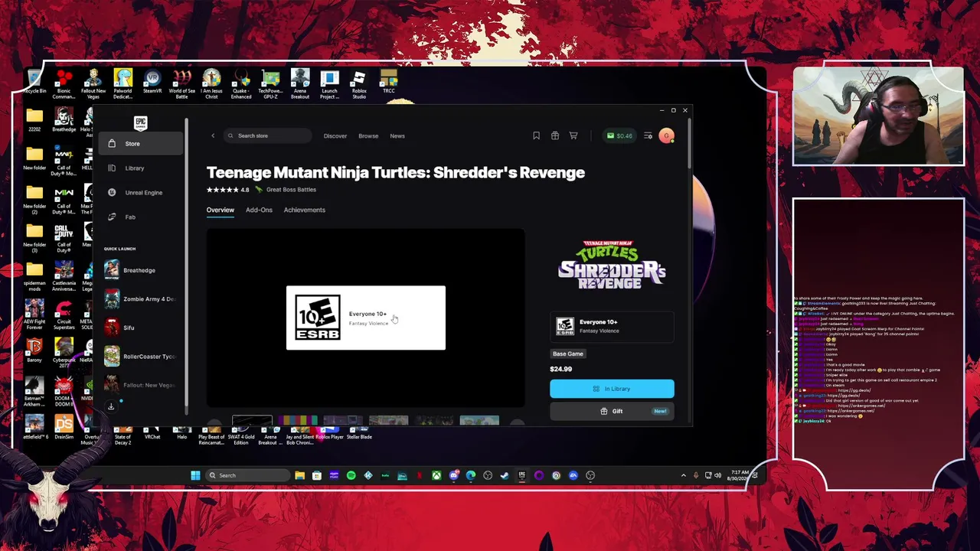The image size is (980, 551).
Task: Open the News store page
Action: click(x=397, y=136)
